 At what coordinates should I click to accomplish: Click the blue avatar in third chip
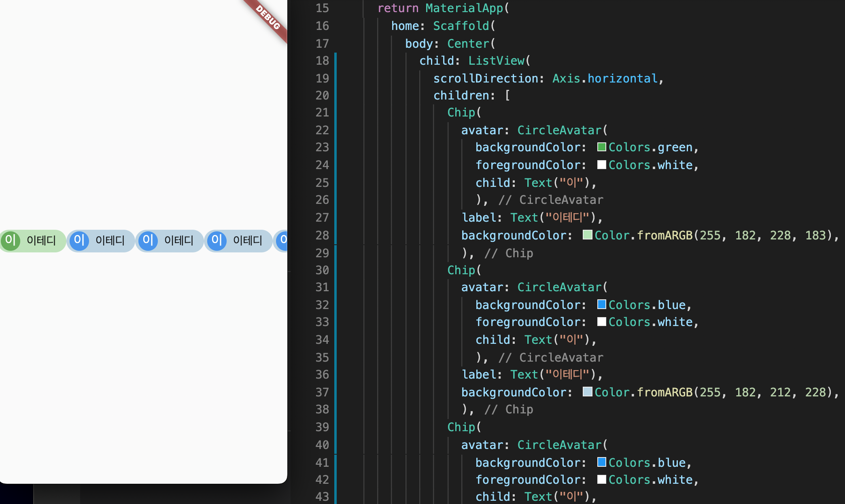coord(148,241)
